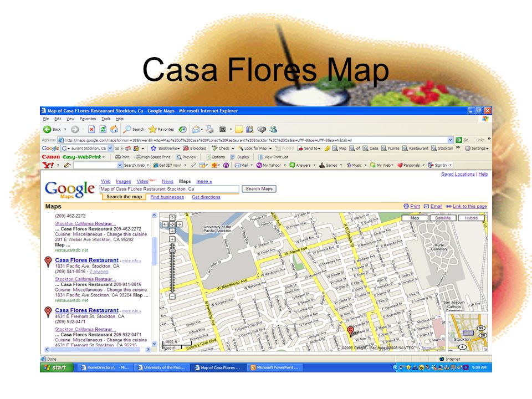Click the Email link above the map
Image resolution: width=532 pixels, height=399 pixels.
click(436, 206)
